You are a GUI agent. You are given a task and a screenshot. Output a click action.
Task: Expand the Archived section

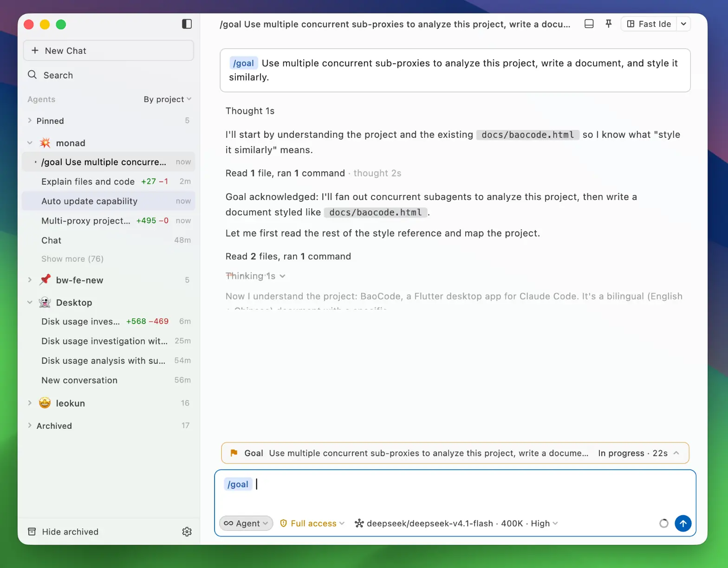[x=30, y=426]
